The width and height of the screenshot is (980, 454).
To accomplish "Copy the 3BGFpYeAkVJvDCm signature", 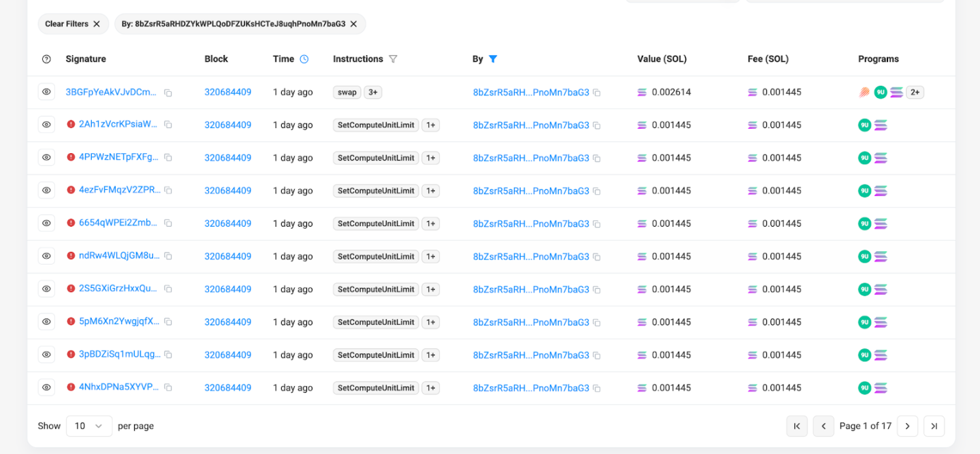I will (168, 93).
